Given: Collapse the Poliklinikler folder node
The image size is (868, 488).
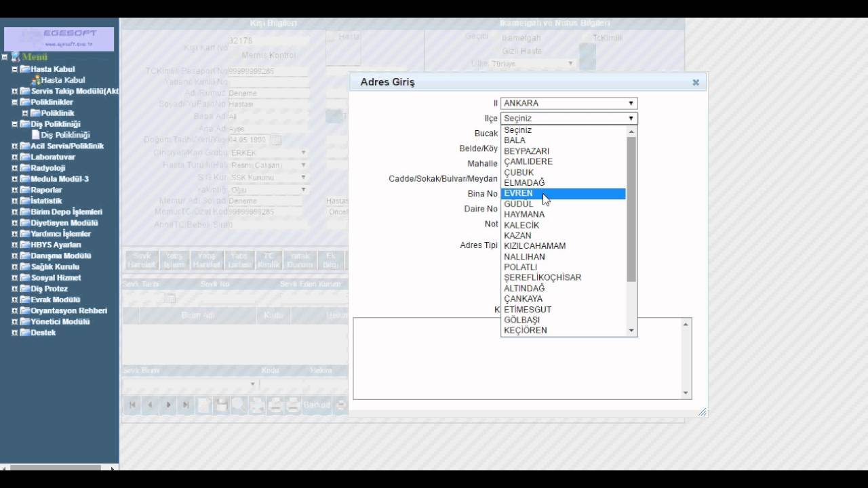Looking at the screenshot, I should tap(15, 102).
